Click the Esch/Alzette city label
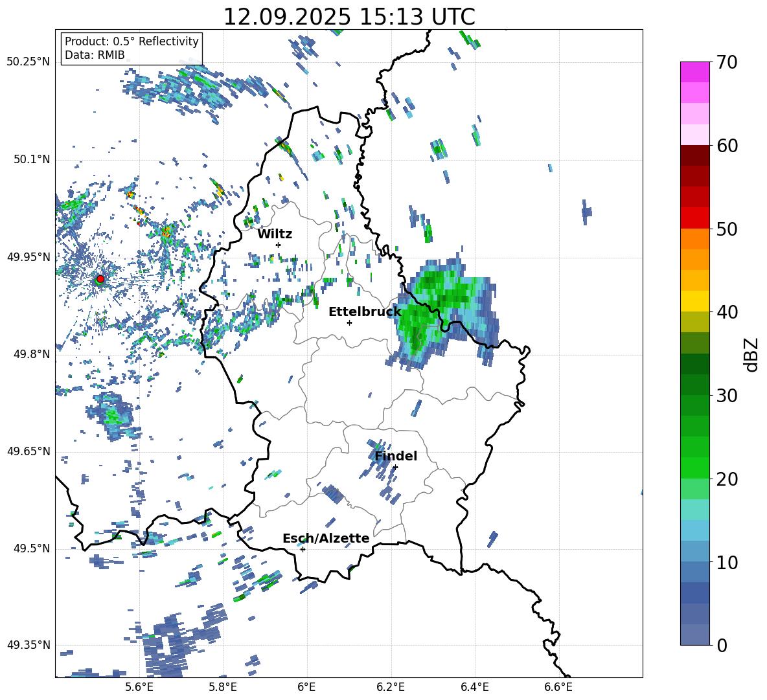 tap(326, 538)
